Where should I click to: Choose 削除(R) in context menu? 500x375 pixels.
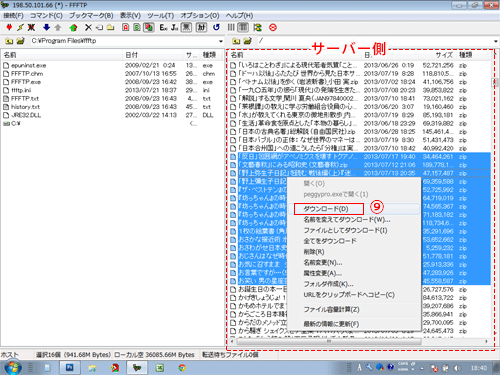(353, 252)
